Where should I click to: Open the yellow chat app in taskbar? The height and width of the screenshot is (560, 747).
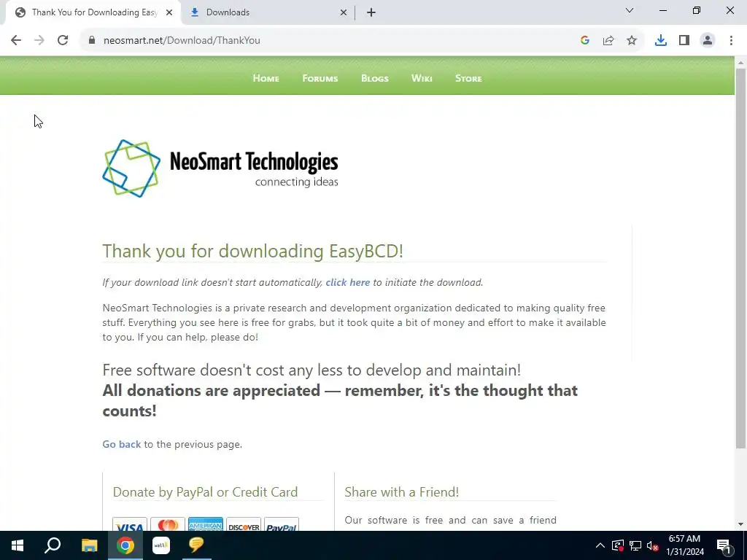point(196,545)
